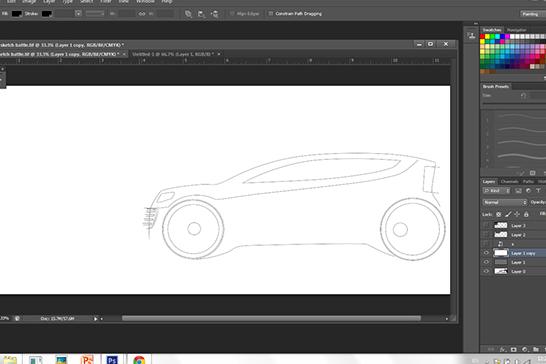Select the Navigator panel tab
The height and width of the screenshot is (364, 546).
coord(517,30)
